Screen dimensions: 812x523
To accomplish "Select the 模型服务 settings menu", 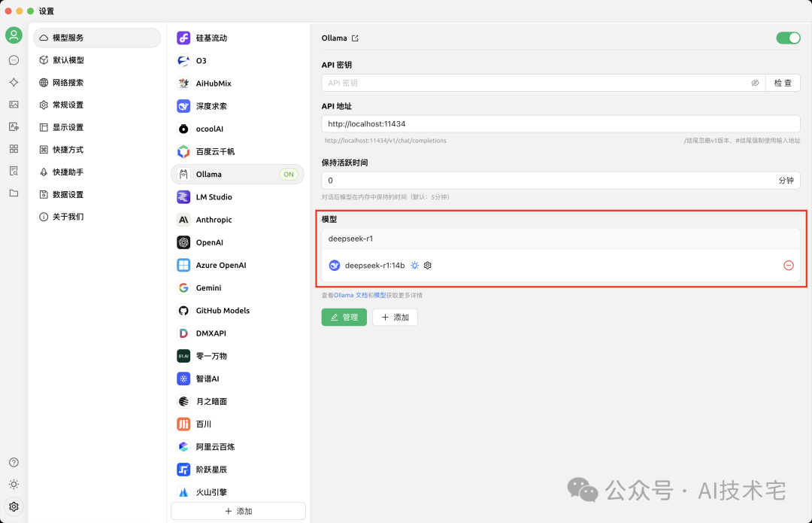I will [x=97, y=38].
